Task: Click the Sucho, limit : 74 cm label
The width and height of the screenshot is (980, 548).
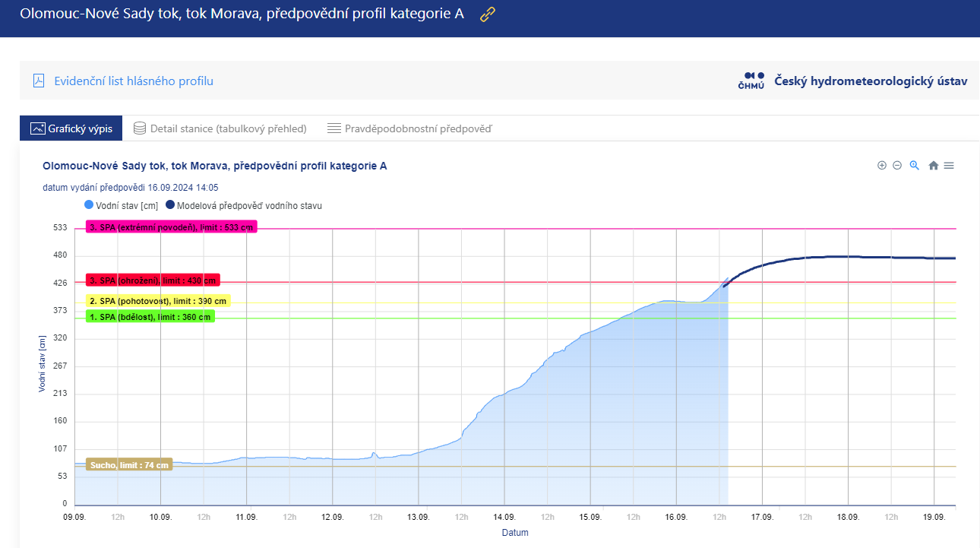Action: tap(129, 464)
